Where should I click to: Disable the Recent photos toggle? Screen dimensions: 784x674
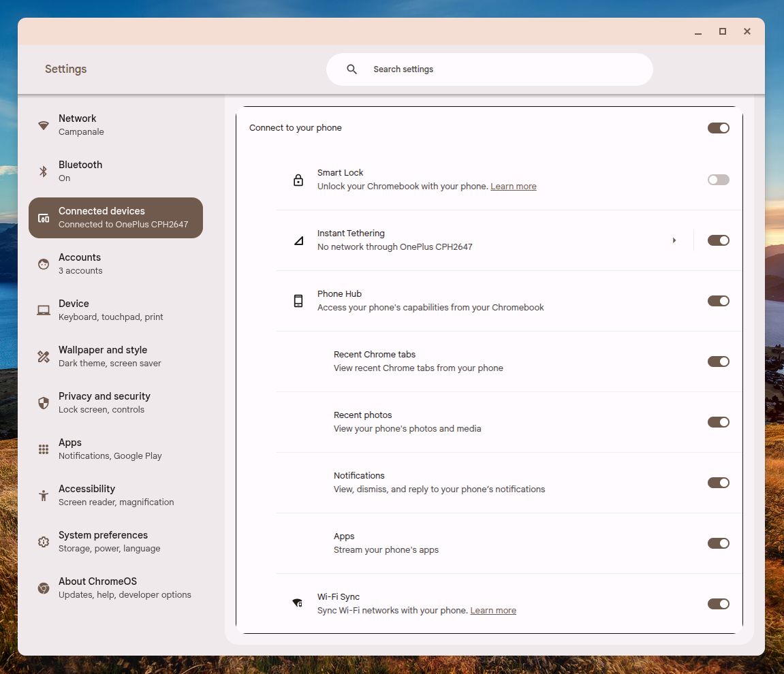point(718,421)
